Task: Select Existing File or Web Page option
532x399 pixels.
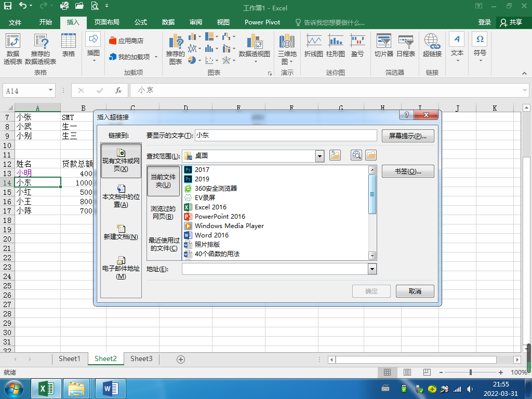Action: pos(121,161)
